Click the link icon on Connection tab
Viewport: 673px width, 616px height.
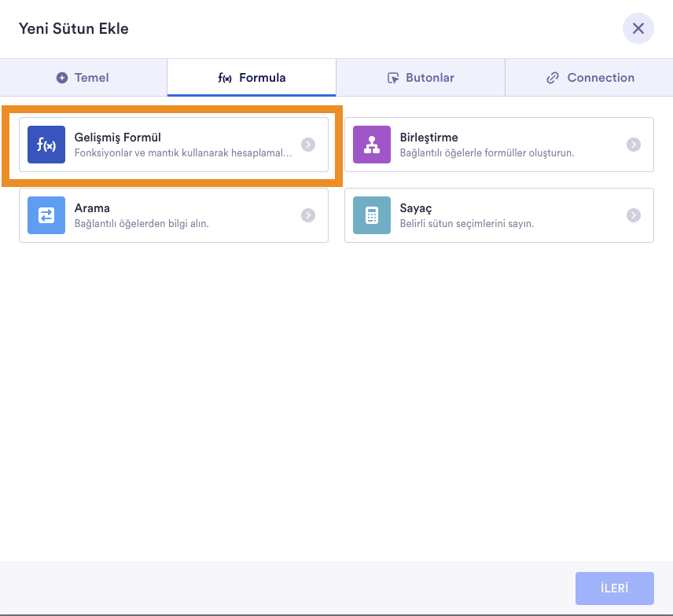click(x=553, y=78)
